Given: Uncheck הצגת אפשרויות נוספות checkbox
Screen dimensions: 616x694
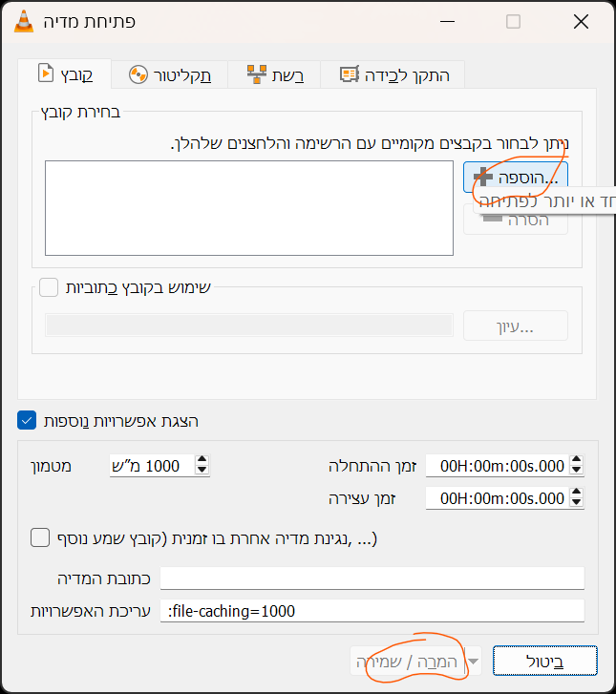Looking at the screenshot, I should (x=27, y=420).
